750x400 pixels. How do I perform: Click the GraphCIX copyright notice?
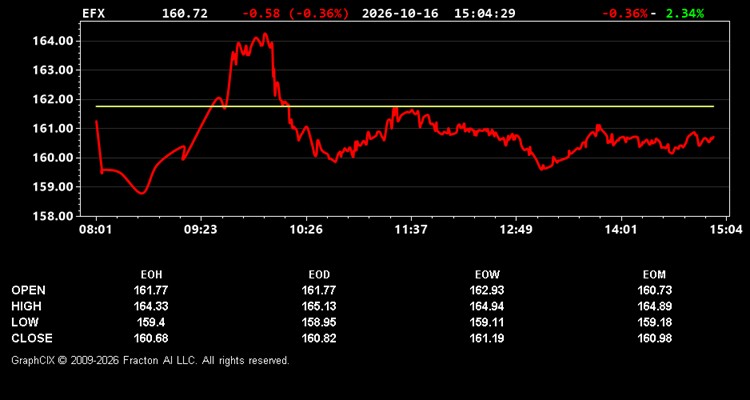pyautogui.click(x=150, y=360)
